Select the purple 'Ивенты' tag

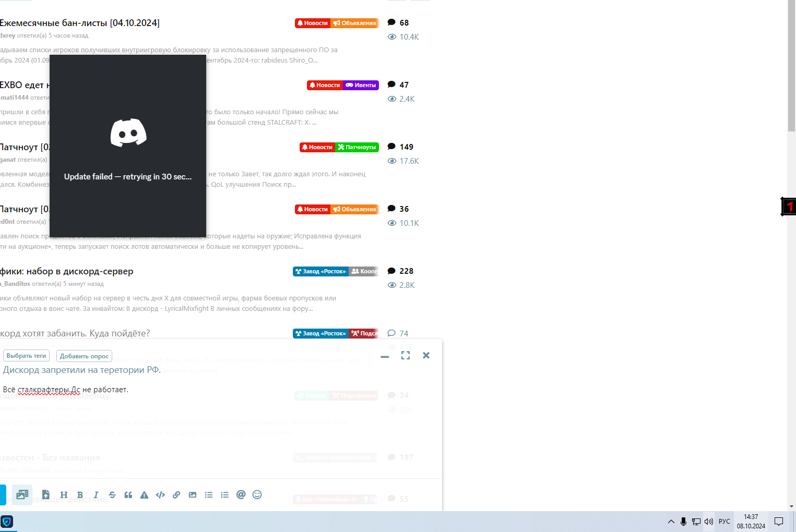tap(361, 85)
